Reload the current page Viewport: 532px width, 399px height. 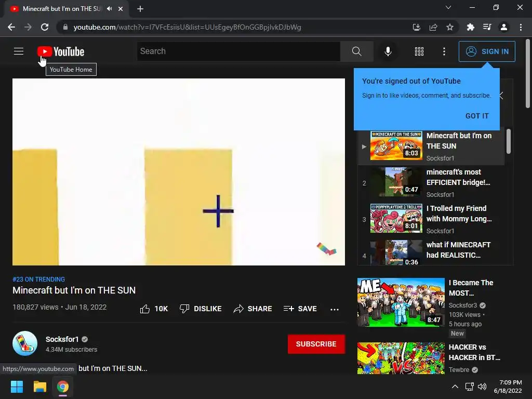(x=45, y=27)
